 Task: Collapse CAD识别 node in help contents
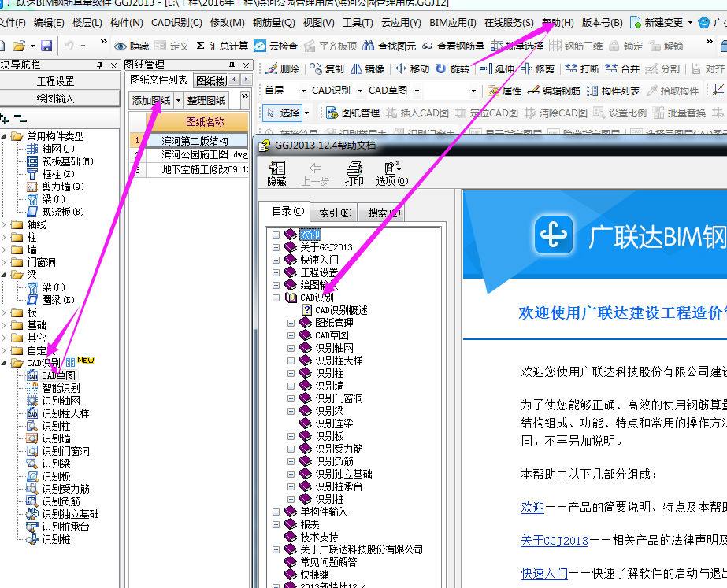[x=276, y=298]
